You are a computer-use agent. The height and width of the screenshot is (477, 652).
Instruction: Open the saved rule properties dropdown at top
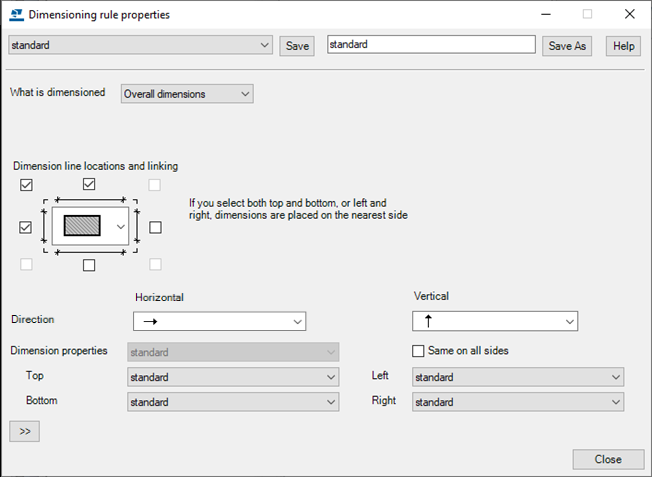tap(140, 45)
